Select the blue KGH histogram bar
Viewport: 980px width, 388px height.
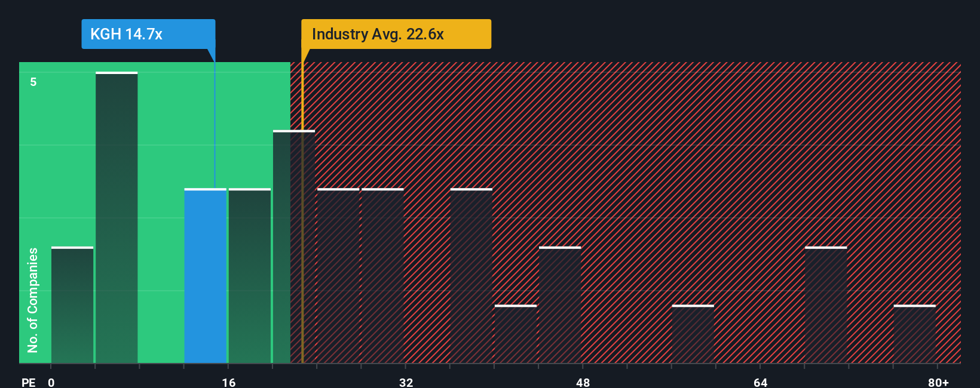pyautogui.click(x=206, y=276)
